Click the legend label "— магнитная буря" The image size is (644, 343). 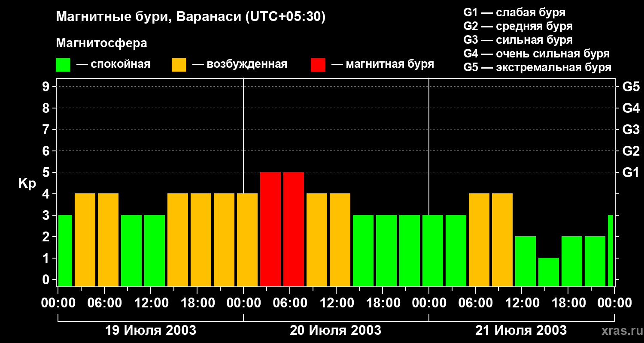[383, 64]
